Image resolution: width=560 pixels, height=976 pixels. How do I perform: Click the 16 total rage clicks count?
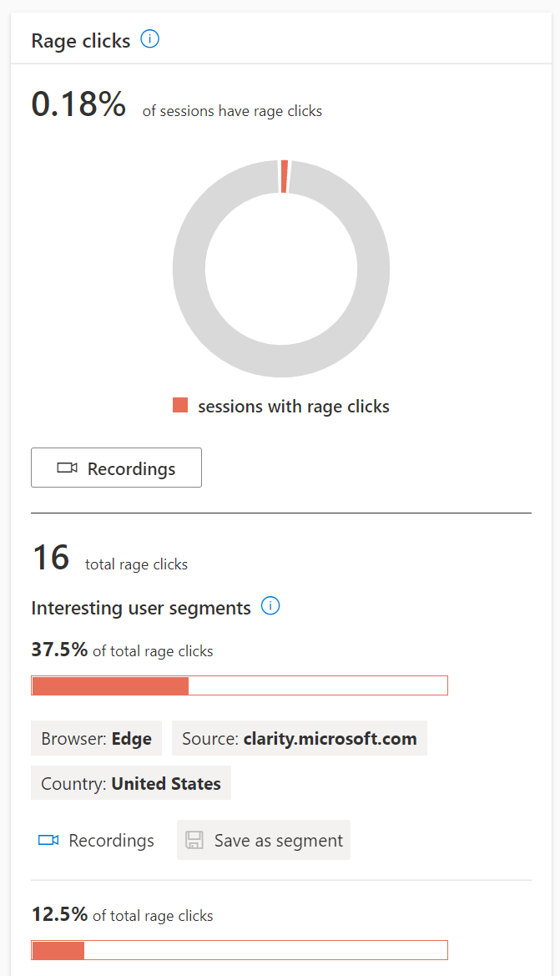[50, 558]
